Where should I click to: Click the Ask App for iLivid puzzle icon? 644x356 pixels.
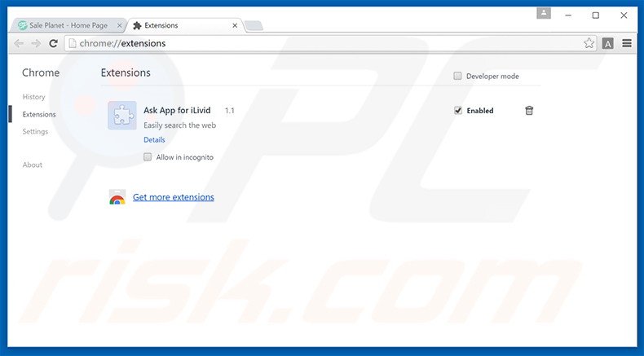[x=122, y=116]
